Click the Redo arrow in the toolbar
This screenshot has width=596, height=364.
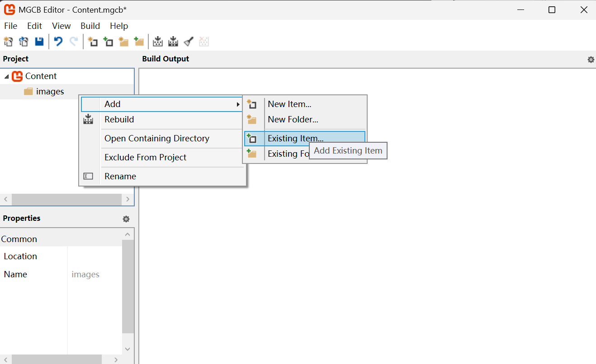[x=73, y=42]
